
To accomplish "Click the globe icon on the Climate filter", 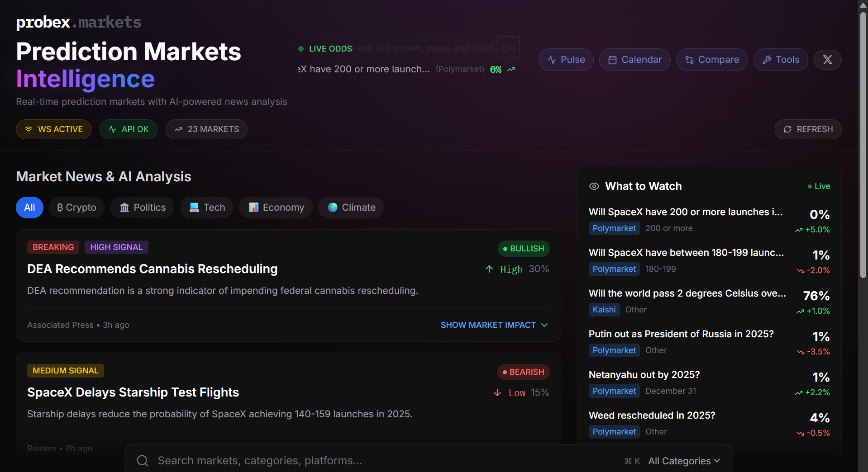I will [333, 207].
